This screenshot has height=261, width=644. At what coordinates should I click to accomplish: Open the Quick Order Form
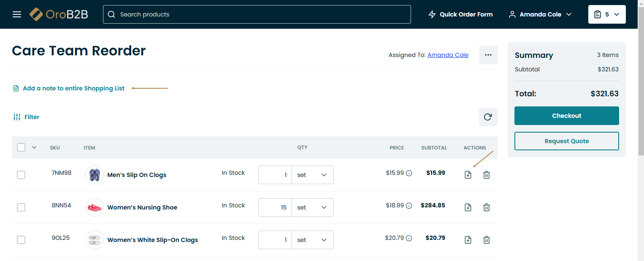coord(460,14)
